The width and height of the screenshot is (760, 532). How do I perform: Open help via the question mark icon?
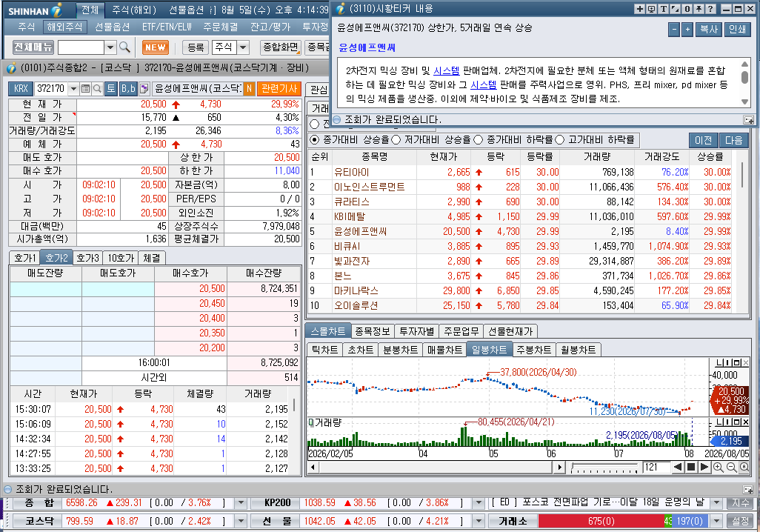(x=710, y=9)
